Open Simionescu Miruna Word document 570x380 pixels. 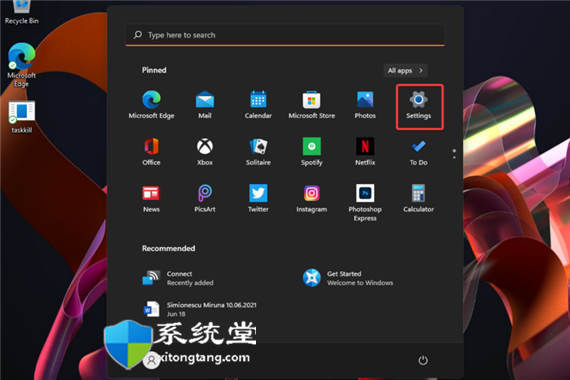pos(200,309)
